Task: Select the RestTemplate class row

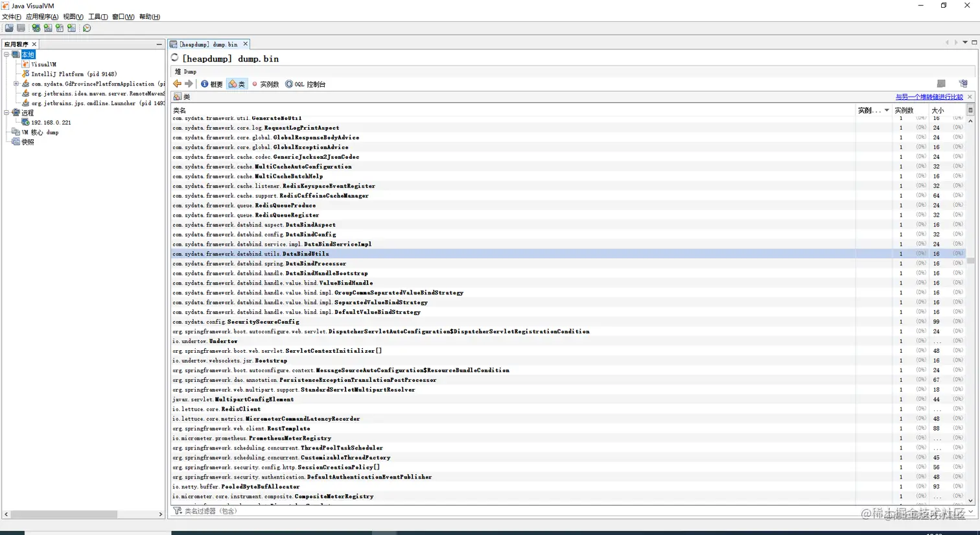Action: click(x=568, y=428)
